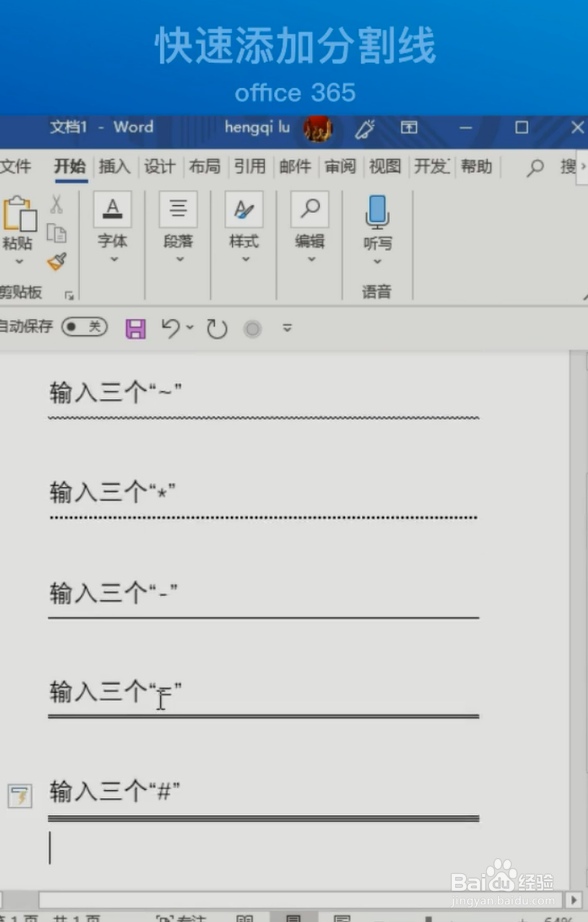The width and height of the screenshot is (588, 922).
Task: Minimize the Word window
Action: coord(466,128)
